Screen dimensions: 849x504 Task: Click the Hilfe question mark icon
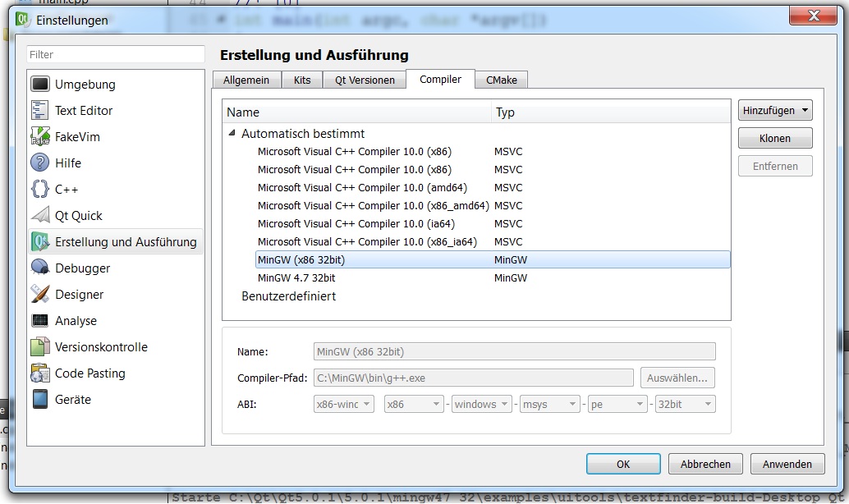pyautogui.click(x=40, y=163)
